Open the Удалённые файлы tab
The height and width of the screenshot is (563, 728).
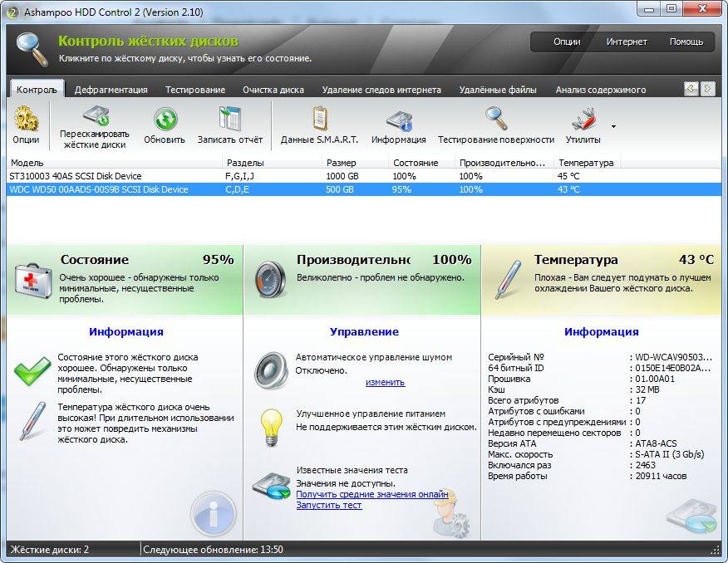pos(498,90)
